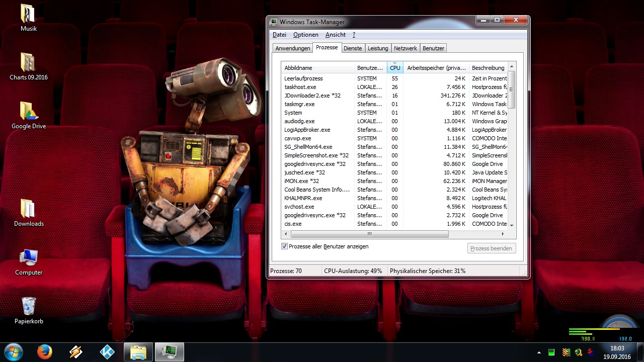Click the process list scroll down arrow

click(512, 225)
